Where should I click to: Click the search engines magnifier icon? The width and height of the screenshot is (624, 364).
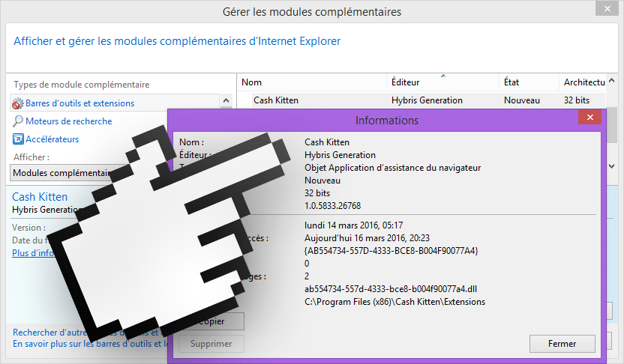18,121
